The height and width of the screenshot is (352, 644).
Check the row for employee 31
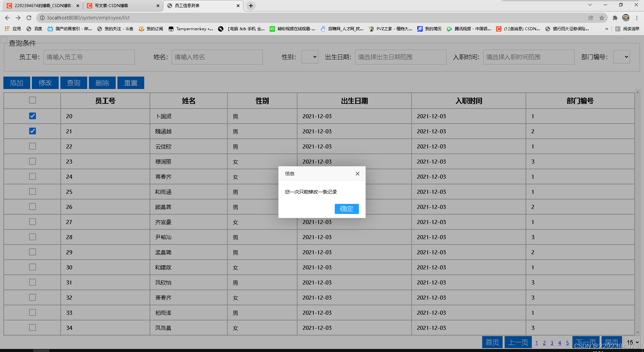click(33, 282)
